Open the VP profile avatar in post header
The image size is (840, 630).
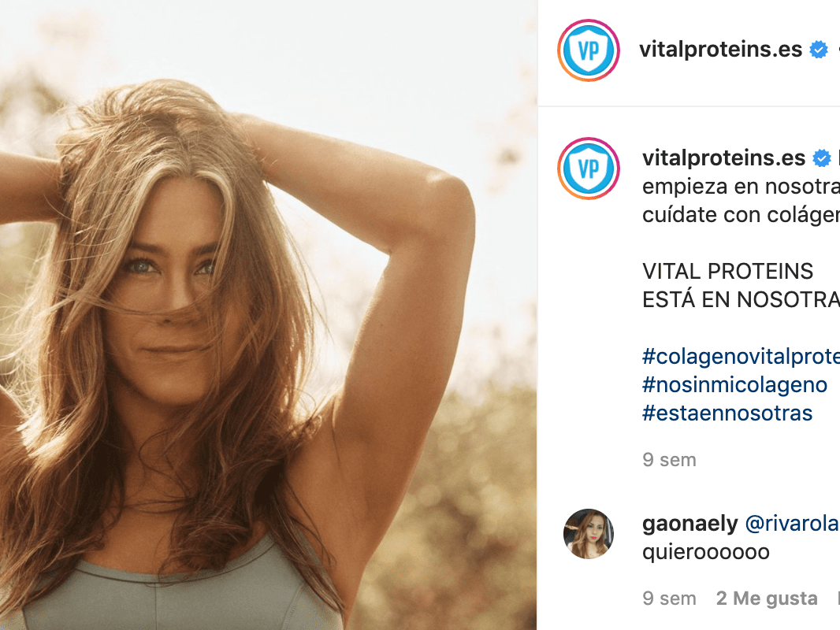[x=588, y=50]
